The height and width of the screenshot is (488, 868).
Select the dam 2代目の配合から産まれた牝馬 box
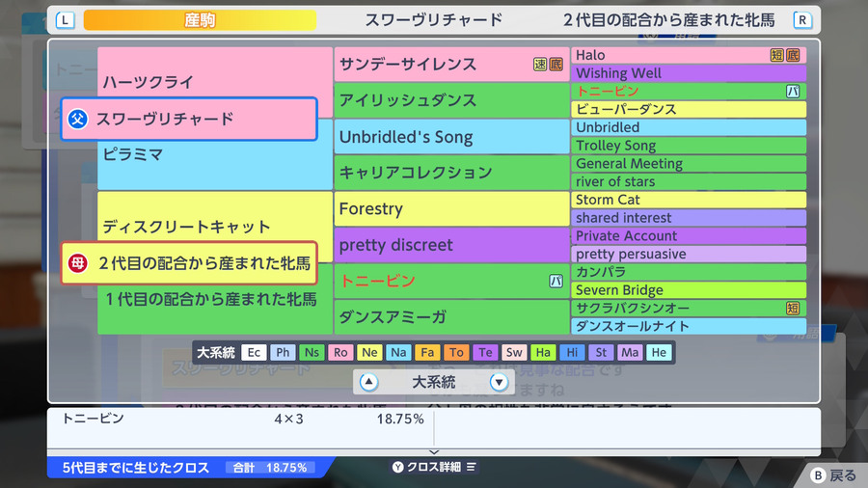[x=189, y=263]
